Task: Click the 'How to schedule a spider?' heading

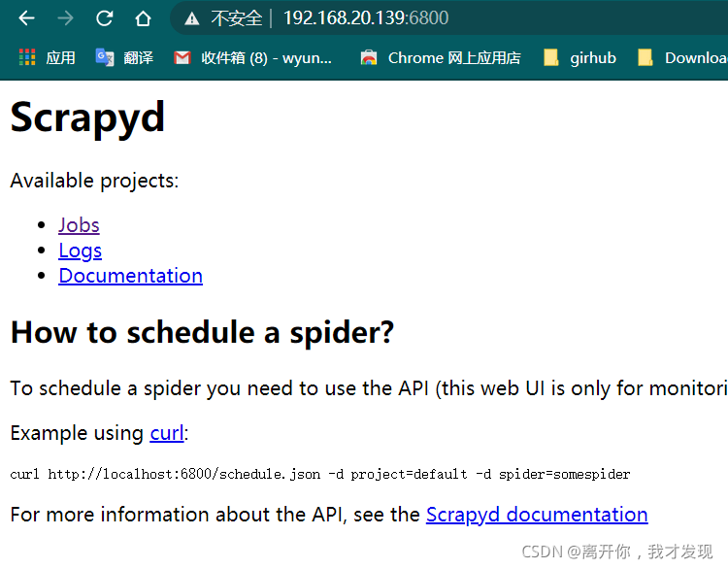Action: (x=202, y=333)
